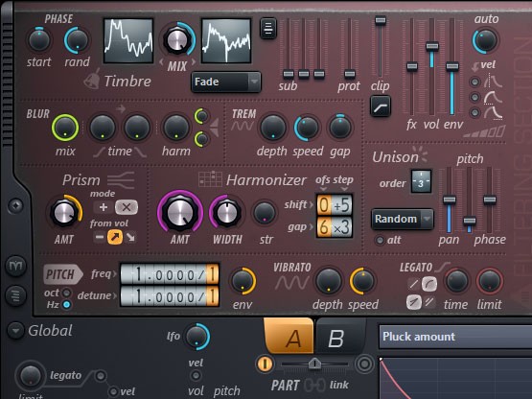Open the harmonics menu icon beside timbre display
This screenshot has width=532, height=399.
click(268, 28)
